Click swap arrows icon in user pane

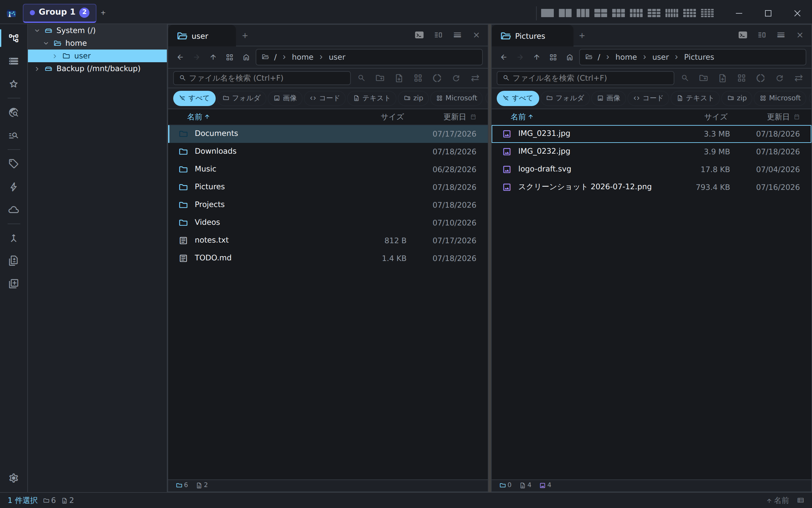(x=475, y=78)
